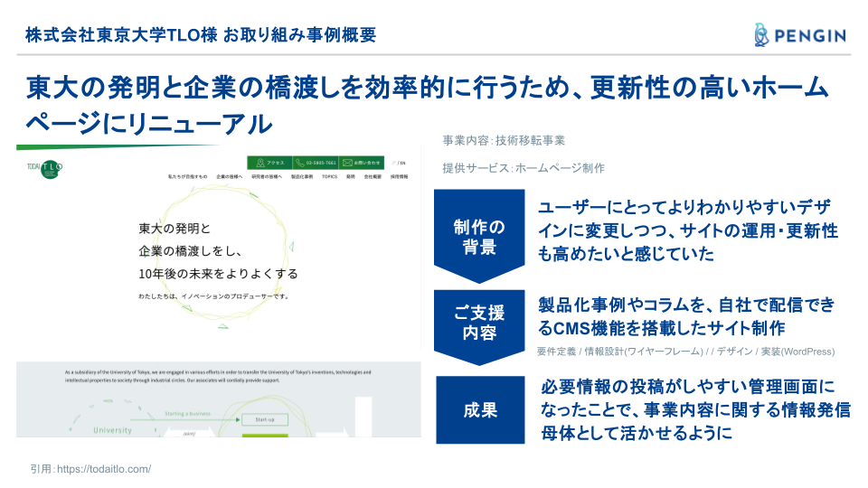Click the gray line starting 要件定義 / 情報設計
Image resolution: width=868 pixels, height=488 pixels.
tap(686, 352)
